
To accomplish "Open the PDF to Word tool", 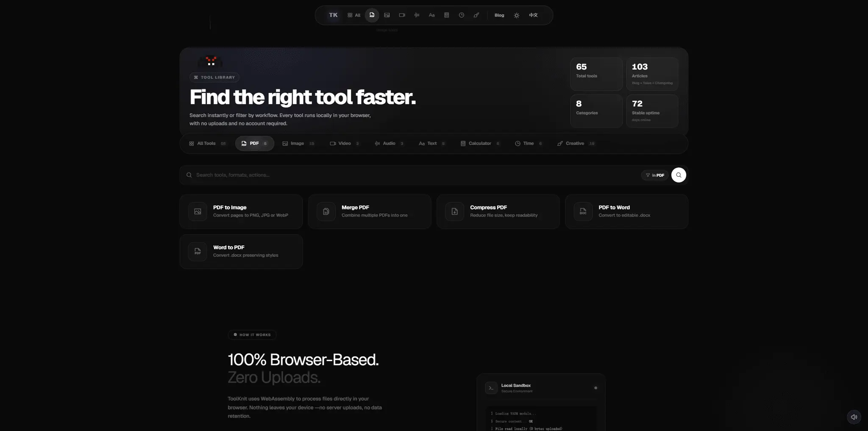I will [626, 211].
